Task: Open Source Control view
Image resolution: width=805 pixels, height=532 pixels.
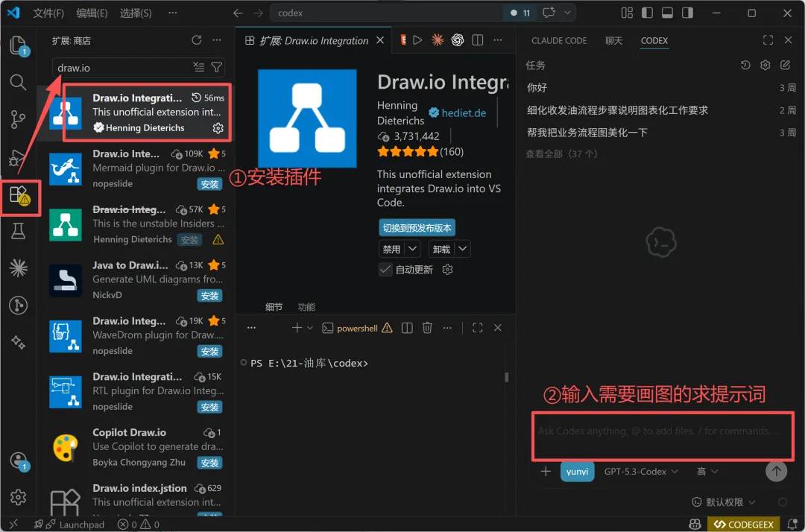Action: click(x=19, y=119)
